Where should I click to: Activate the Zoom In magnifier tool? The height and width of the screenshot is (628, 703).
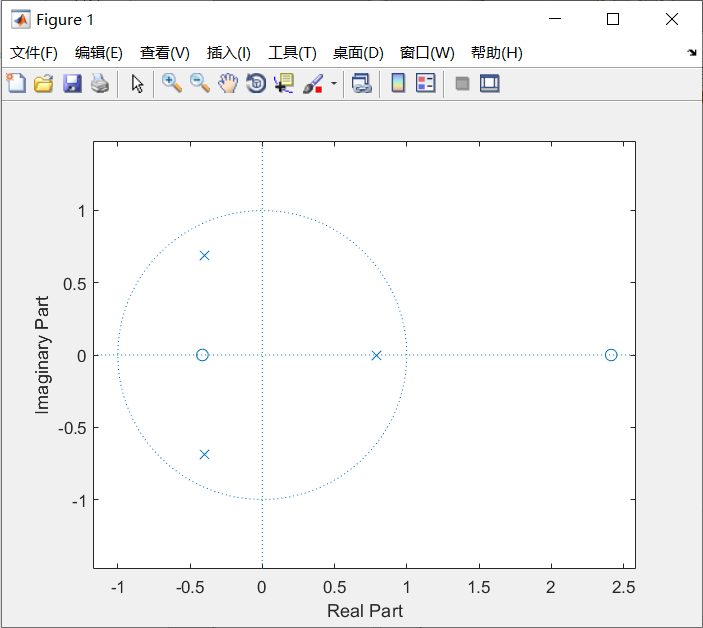tap(172, 83)
